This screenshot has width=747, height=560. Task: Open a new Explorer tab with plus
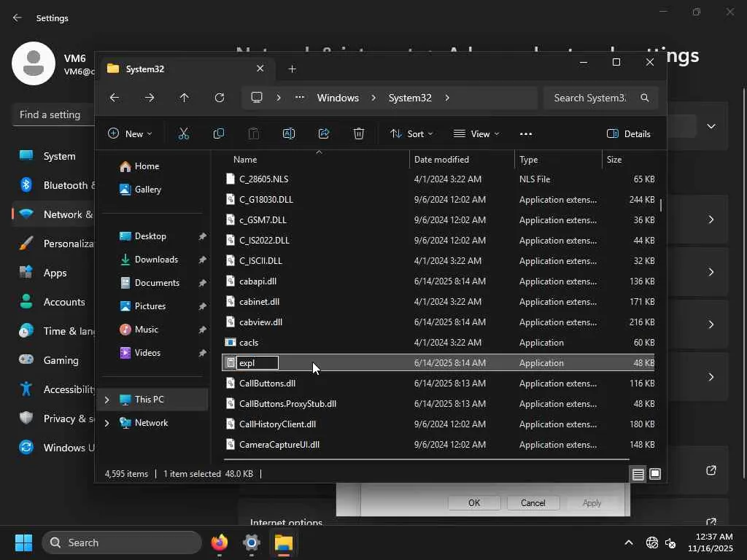(292, 69)
